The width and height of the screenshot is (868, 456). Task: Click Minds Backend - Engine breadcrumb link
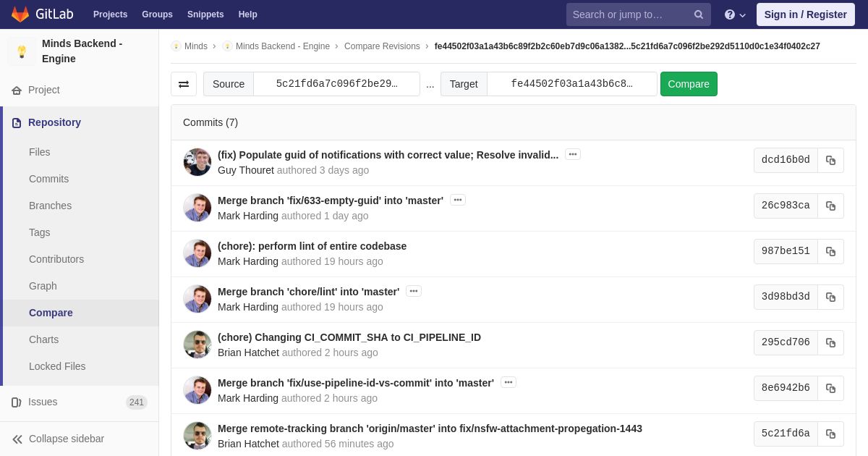point(283,46)
